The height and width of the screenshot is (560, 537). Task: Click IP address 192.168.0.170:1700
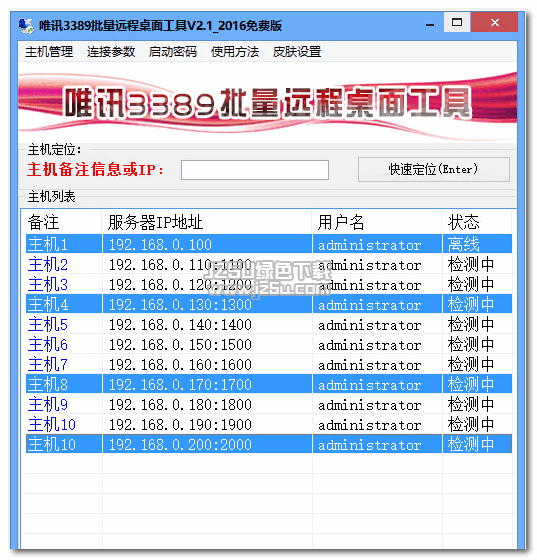coord(180,385)
